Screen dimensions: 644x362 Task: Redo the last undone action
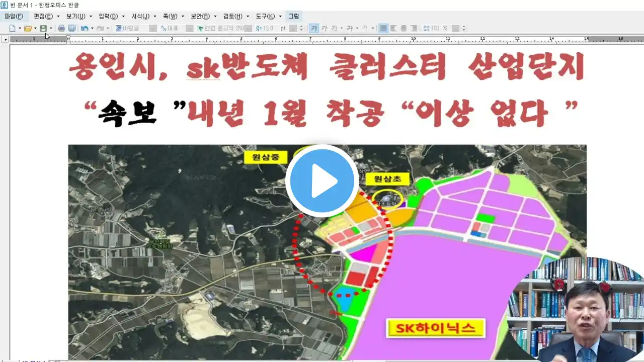coord(100,28)
